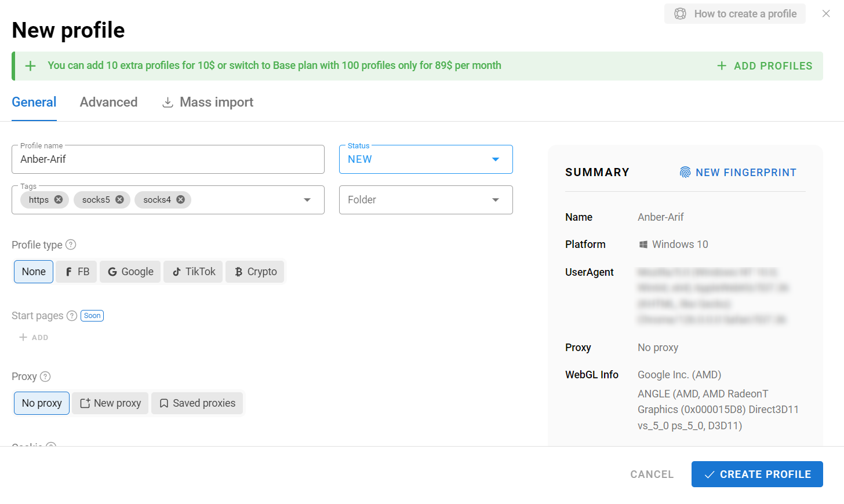This screenshot has height=504, width=844.
Task: Open the Status dropdown
Action: (x=495, y=159)
